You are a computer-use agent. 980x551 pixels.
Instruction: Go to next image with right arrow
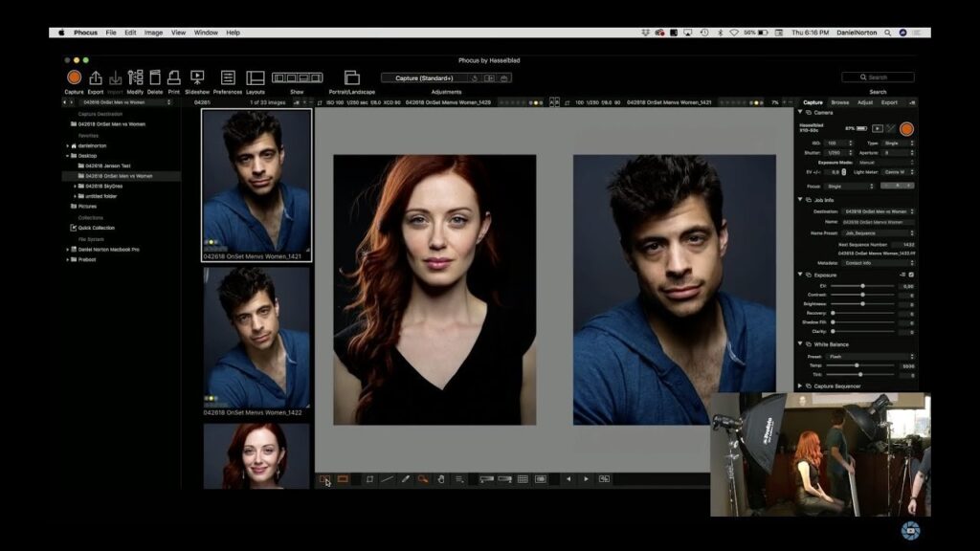(586, 479)
